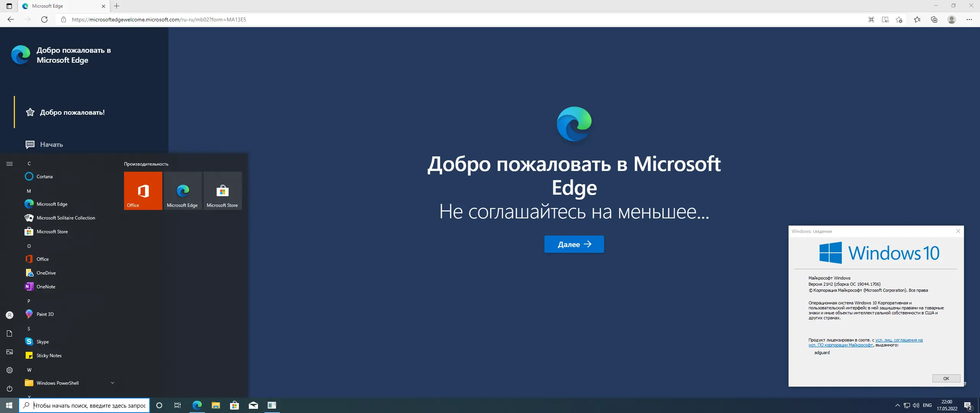Select the Начать sidebar item
980x413 pixels.
coord(51,145)
